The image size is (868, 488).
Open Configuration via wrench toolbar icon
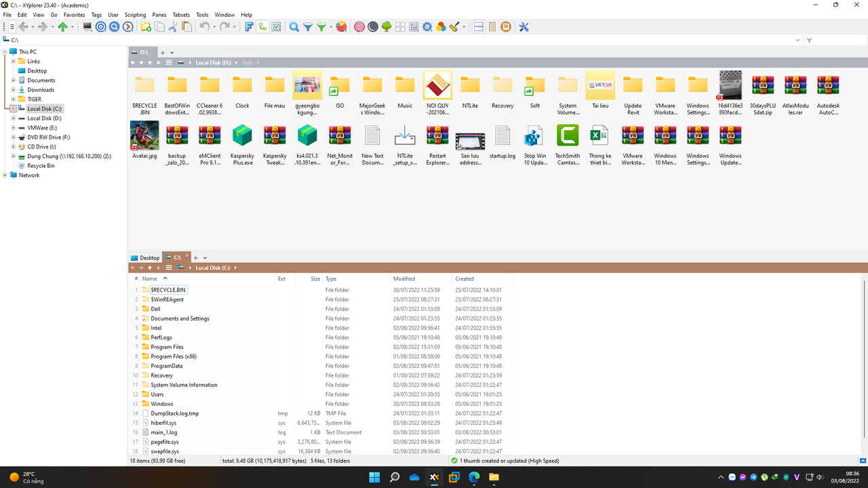point(524,26)
